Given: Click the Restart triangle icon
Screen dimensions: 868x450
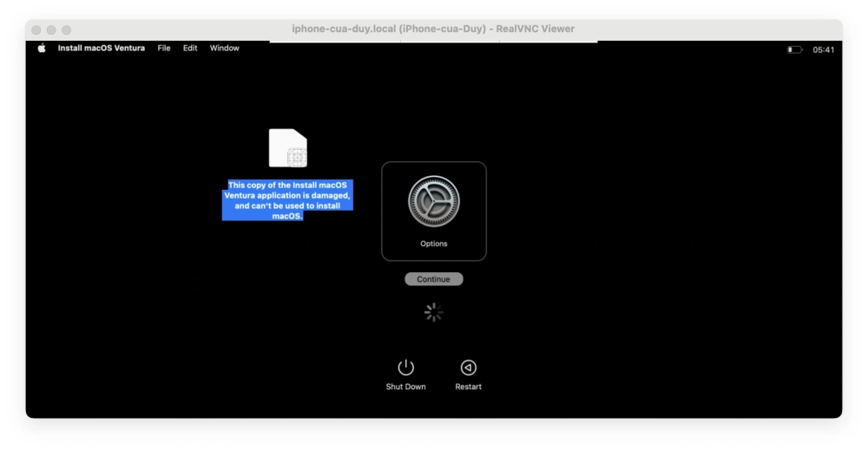Looking at the screenshot, I should [x=468, y=368].
